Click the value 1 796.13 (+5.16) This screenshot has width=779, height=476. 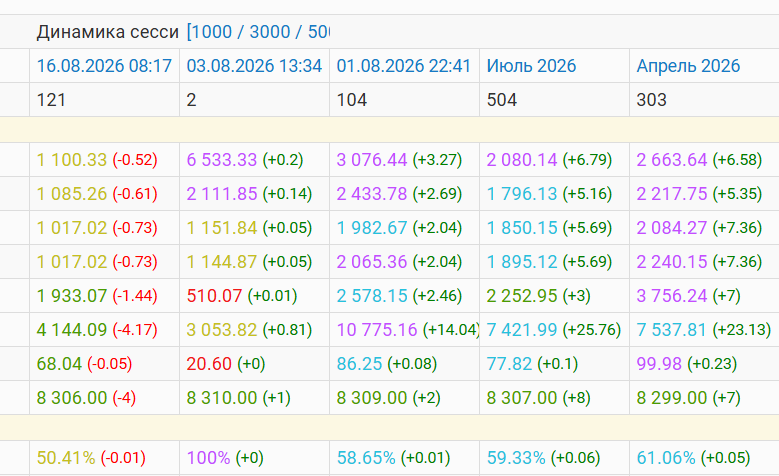click(549, 194)
